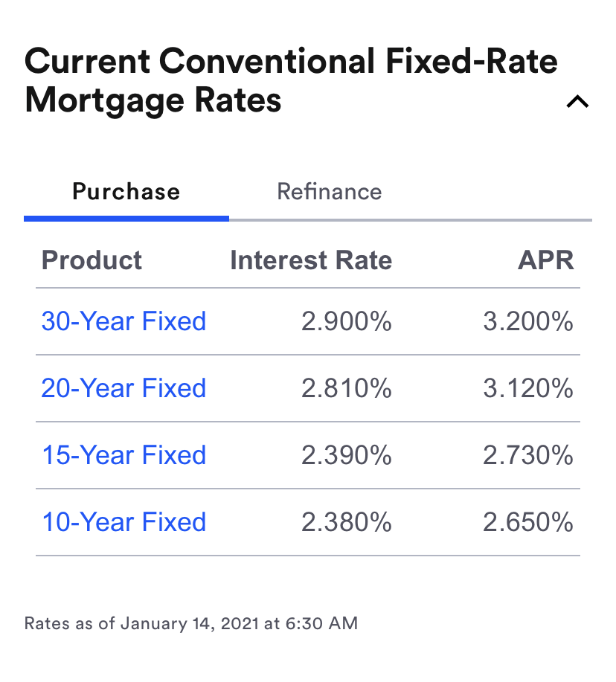Follow the 20-Year Fixed link
Viewport: 616px width, 682px height.
[123, 388]
